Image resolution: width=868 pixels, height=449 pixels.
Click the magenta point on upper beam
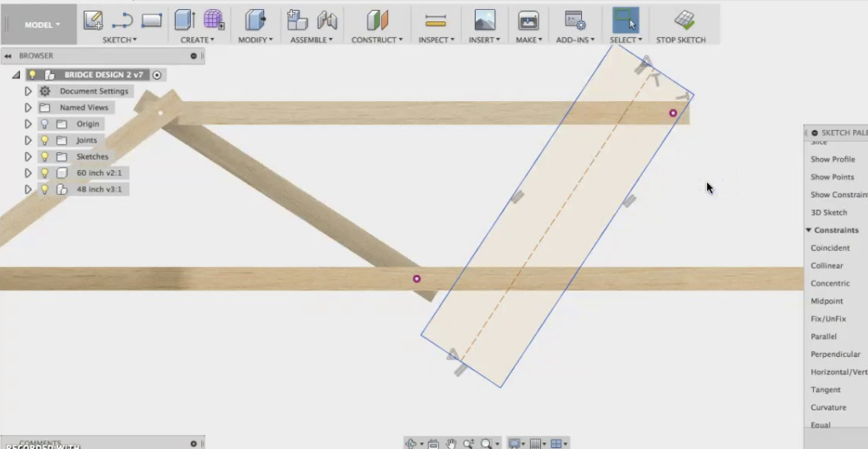(x=673, y=113)
